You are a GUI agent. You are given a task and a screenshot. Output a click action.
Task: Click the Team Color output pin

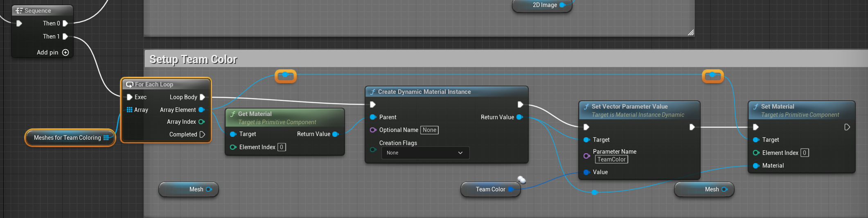coord(511,189)
